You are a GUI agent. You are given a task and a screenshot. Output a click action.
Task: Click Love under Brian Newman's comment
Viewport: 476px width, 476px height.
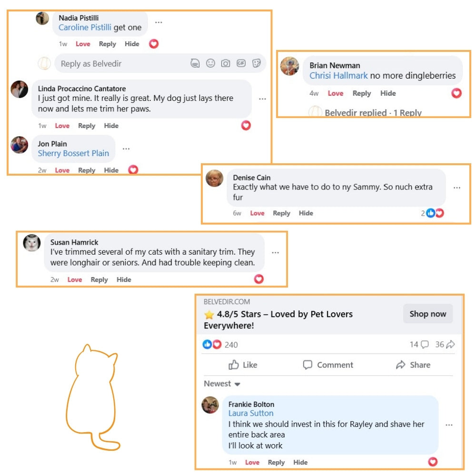pyautogui.click(x=335, y=93)
